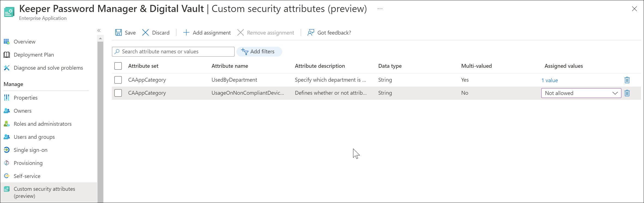644x203 pixels.
Task: Focus the Search attribute names field
Action: click(x=173, y=52)
